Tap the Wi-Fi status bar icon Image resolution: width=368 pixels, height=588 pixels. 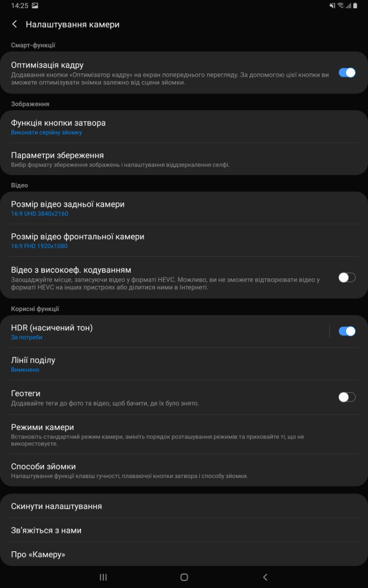point(341,6)
